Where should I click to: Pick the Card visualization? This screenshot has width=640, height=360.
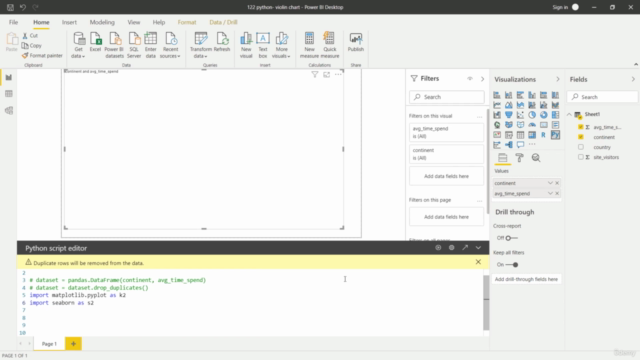point(543,125)
